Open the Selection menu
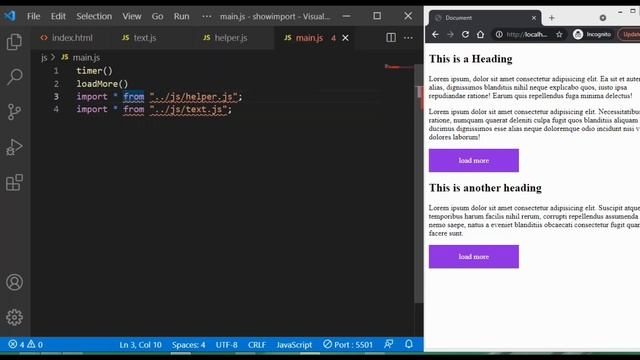Viewport: 640px width, 360px height. (94, 16)
